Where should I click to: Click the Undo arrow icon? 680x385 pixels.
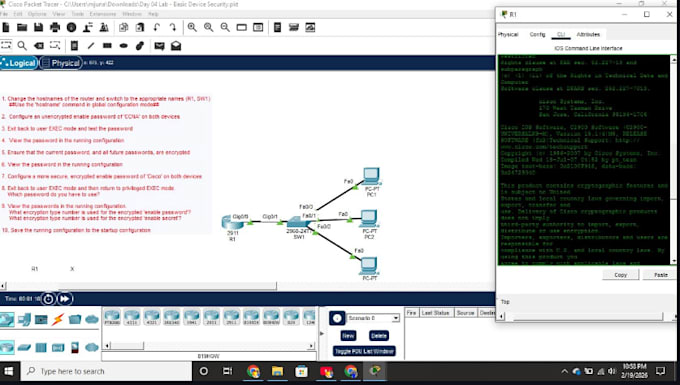coord(157,28)
